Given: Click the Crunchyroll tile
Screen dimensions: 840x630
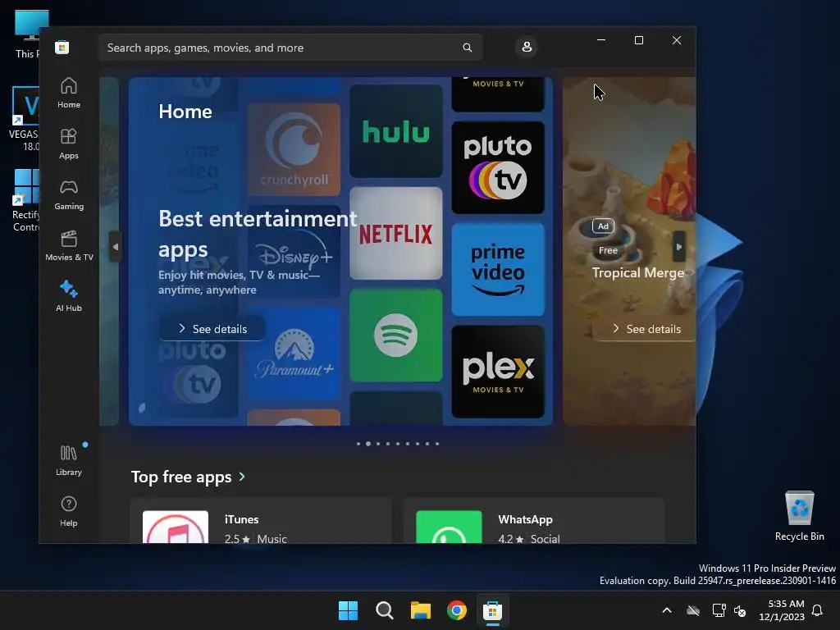Looking at the screenshot, I should coord(294,149).
